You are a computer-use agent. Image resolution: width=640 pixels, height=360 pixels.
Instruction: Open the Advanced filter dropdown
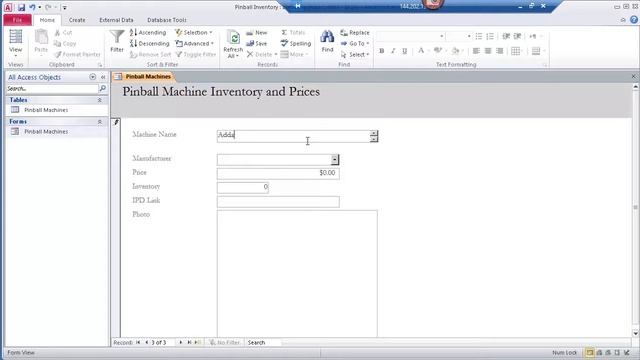[195, 43]
